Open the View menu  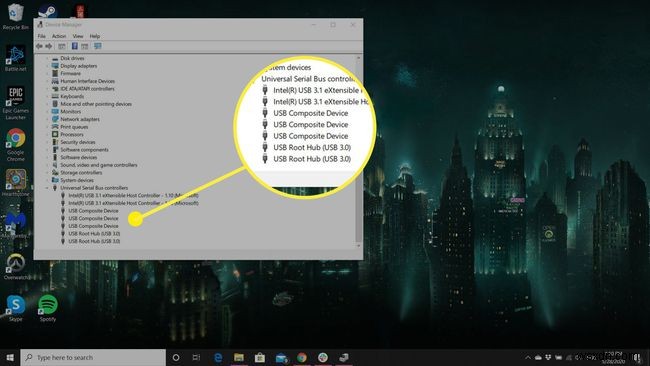tap(78, 36)
